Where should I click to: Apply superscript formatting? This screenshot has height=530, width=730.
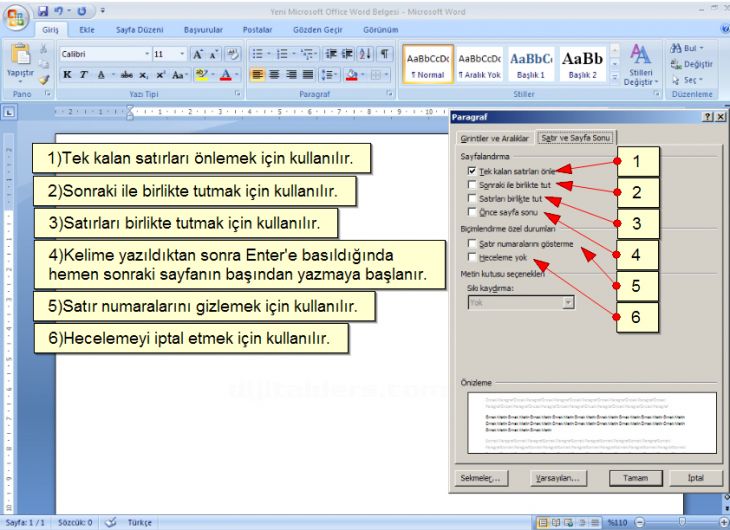[x=161, y=75]
